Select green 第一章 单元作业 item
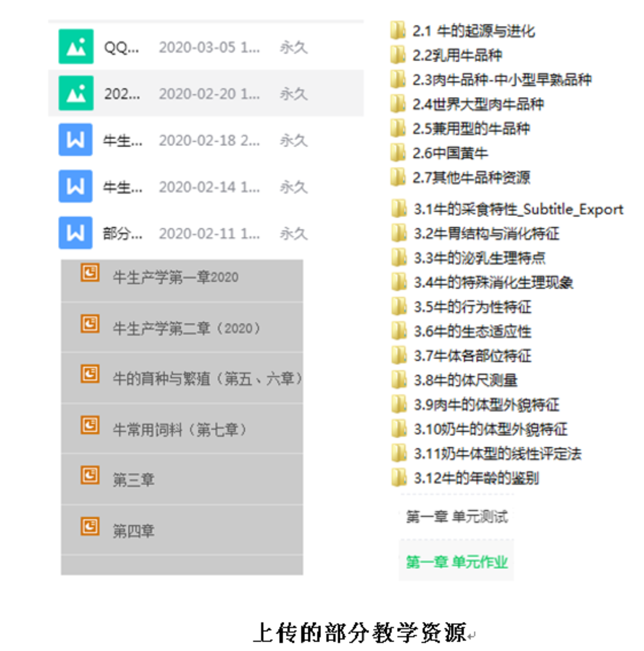The width and height of the screenshot is (644, 651). tap(457, 562)
